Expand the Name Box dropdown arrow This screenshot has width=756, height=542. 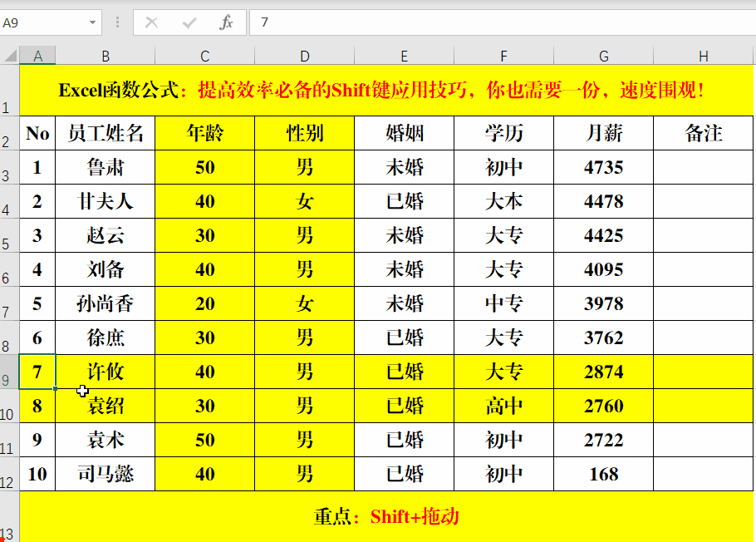92,22
